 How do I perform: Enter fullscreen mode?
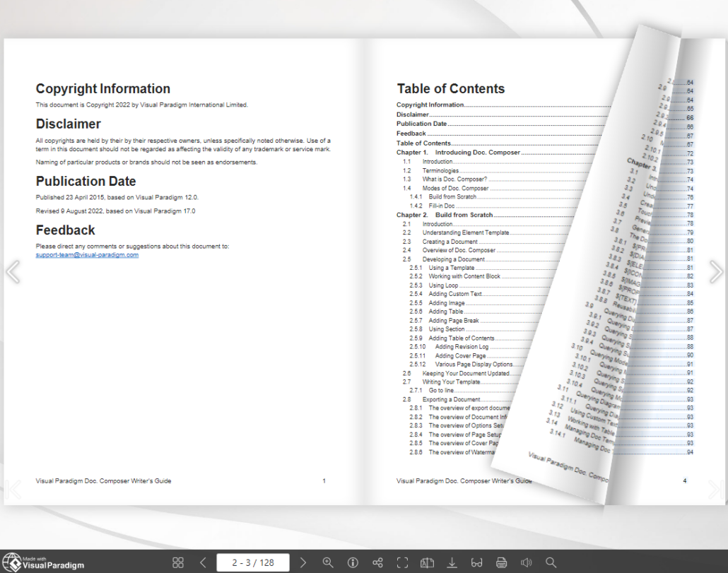(402, 562)
